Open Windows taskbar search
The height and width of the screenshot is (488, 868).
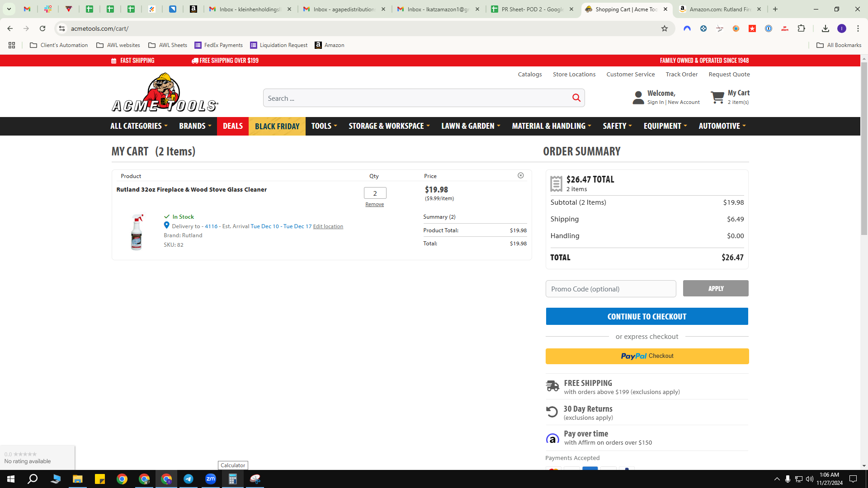point(33,479)
